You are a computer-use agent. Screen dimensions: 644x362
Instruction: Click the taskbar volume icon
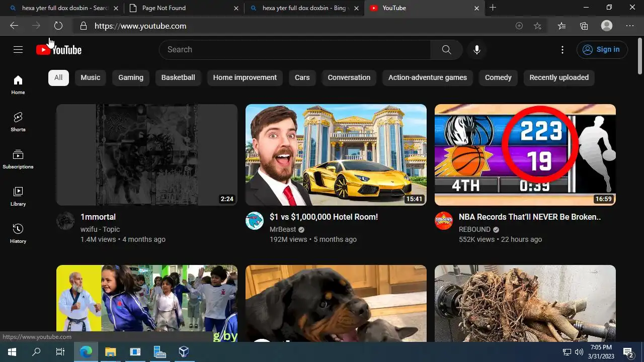pos(579,352)
